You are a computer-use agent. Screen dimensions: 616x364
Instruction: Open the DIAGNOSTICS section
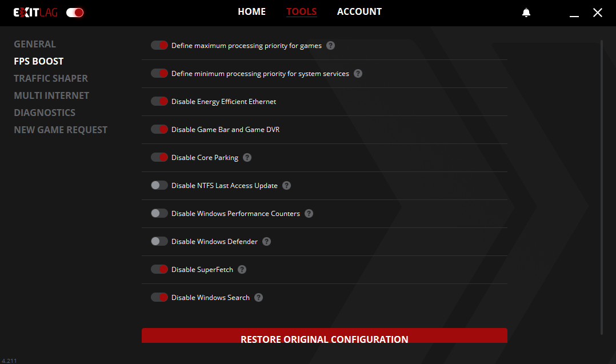[45, 113]
